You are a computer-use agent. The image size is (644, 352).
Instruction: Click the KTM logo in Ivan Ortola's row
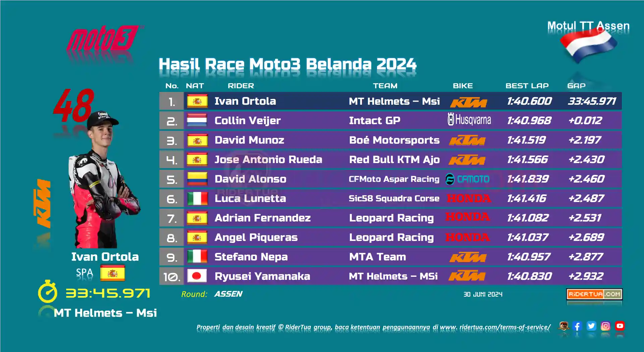468,102
